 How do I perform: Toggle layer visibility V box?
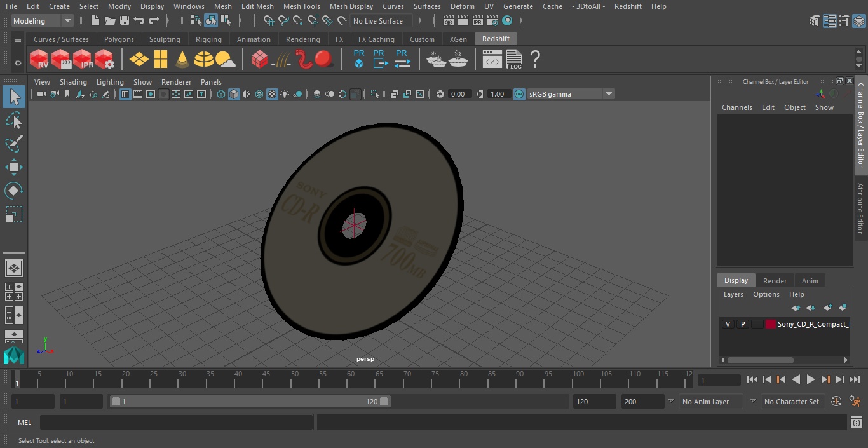point(728,324)
